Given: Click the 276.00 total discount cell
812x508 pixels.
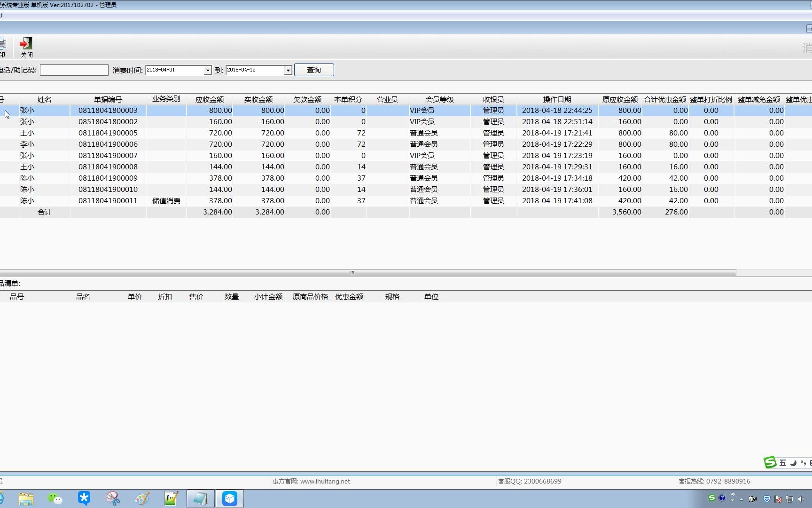Looking at the screenshot, I should click(x=665, y=212).
